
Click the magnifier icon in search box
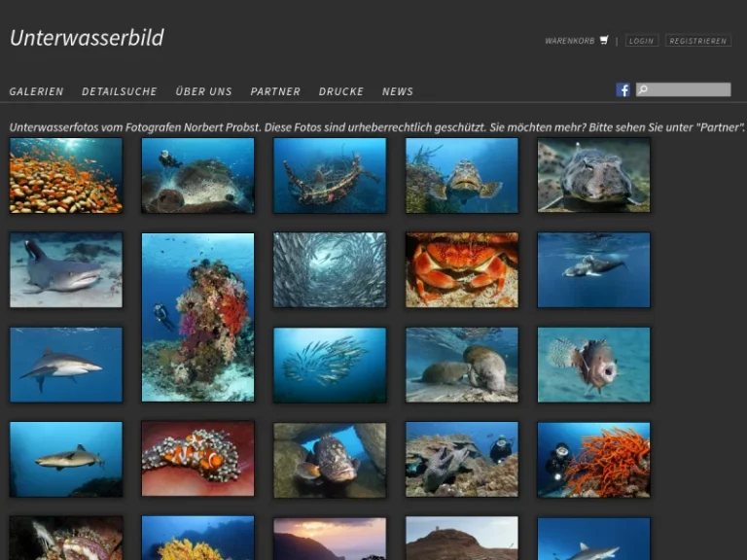[x=643, y=89]
